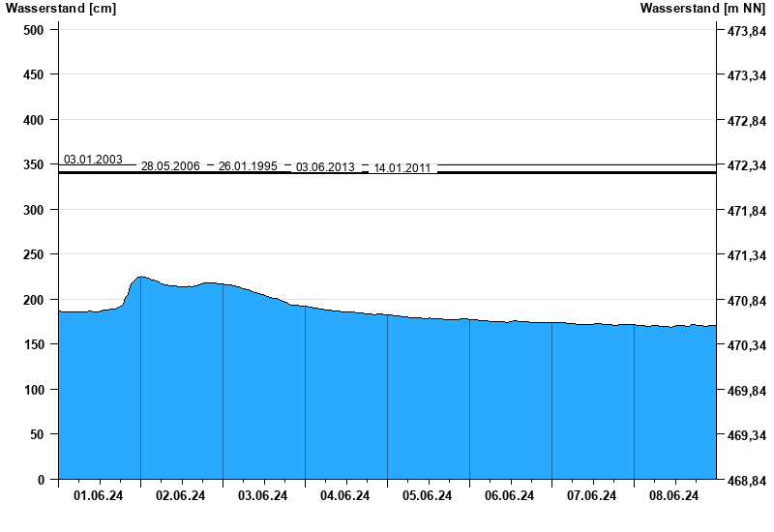Click the 472,34 value on right axis
This screenshot has height=532, width=774.
(747, 165)
